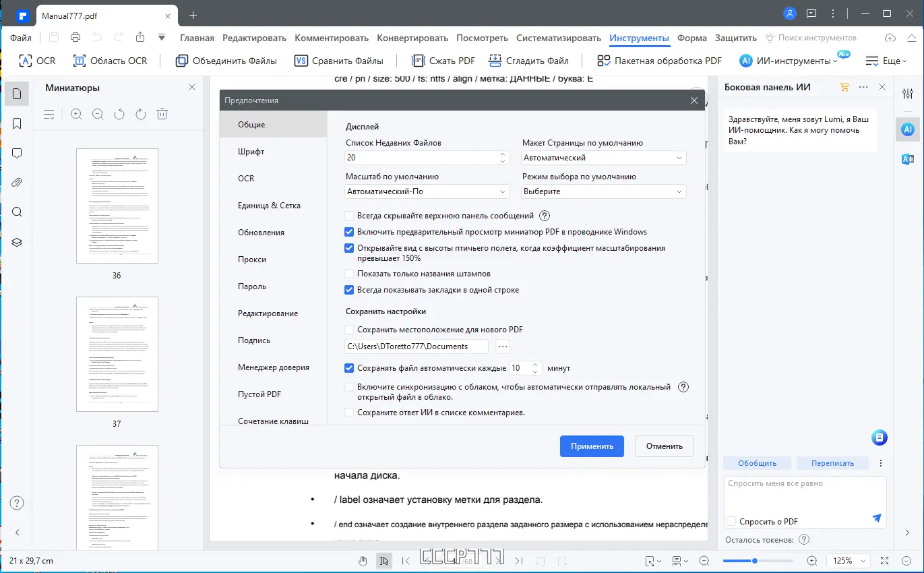The width and height of the screenshot is (924, 573).
Task: Activate the Hand tool in the status bar
Action: click(x=363, y=560)
